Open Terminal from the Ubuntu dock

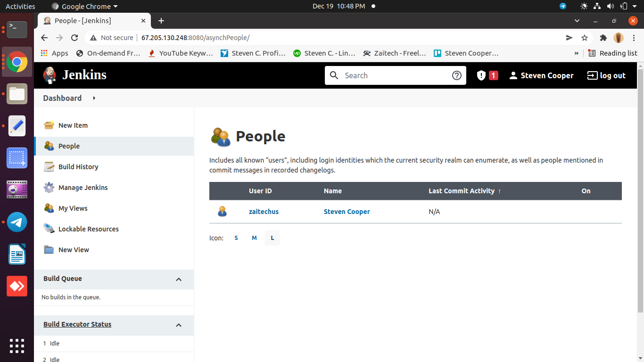click(x=17, y=30)
